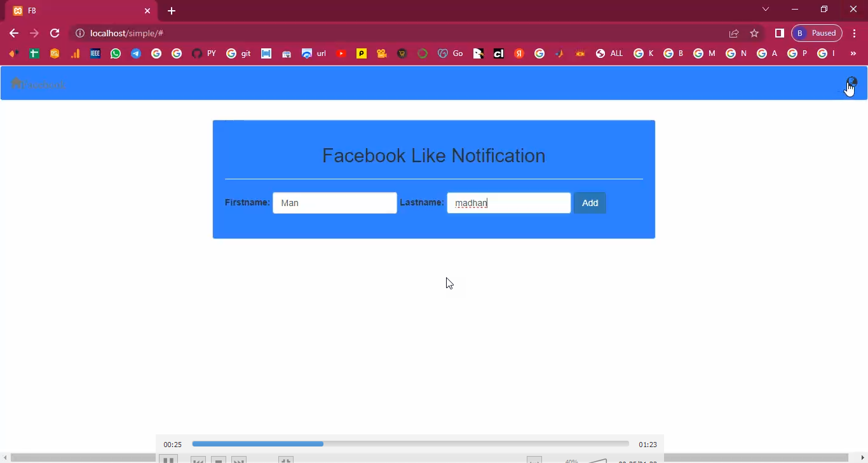Open the Google P bookmark
Image resolution: width=868 pixels, height=463 pixels.
click(797, 53)
